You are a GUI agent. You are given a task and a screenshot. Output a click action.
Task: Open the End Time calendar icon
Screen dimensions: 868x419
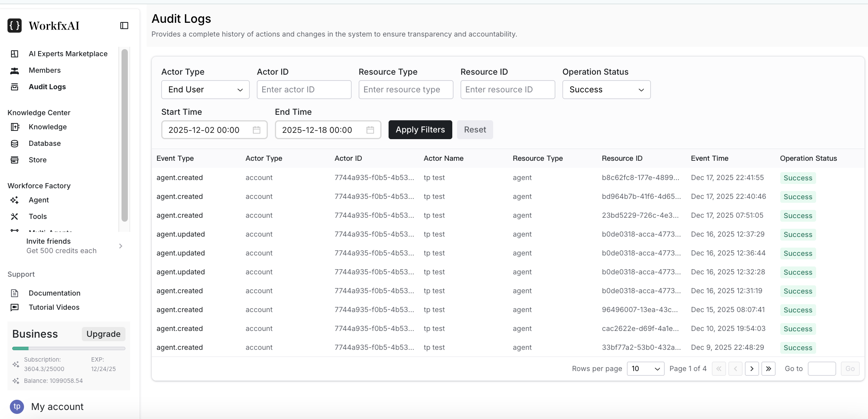click(370, 130)
